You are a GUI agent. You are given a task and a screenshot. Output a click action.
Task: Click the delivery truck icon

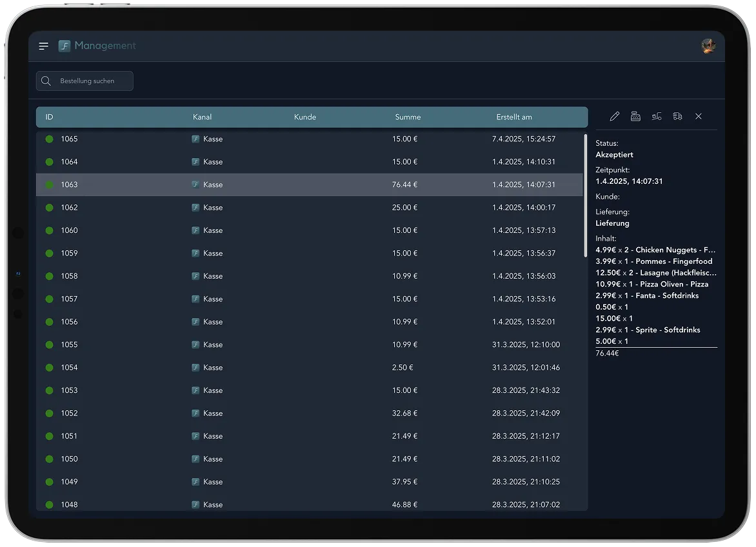pyautogui.click(x=677, y=116)
